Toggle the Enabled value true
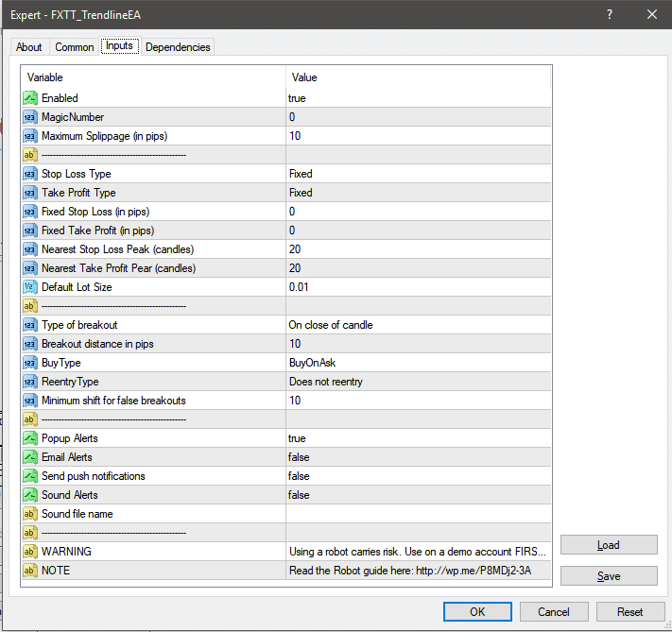Image resolution: width=672 pixels, height=632 pixels. click(419, 98)
